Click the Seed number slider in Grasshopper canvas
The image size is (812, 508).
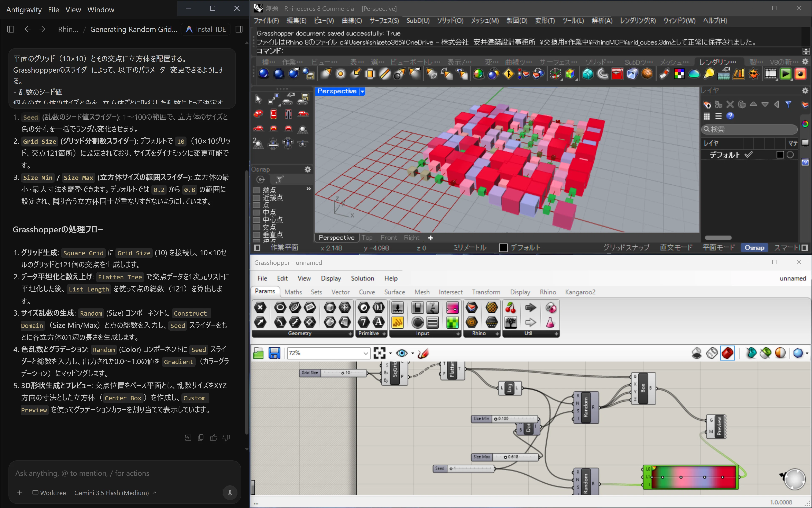pyautogui.click(x=464, y=468)
